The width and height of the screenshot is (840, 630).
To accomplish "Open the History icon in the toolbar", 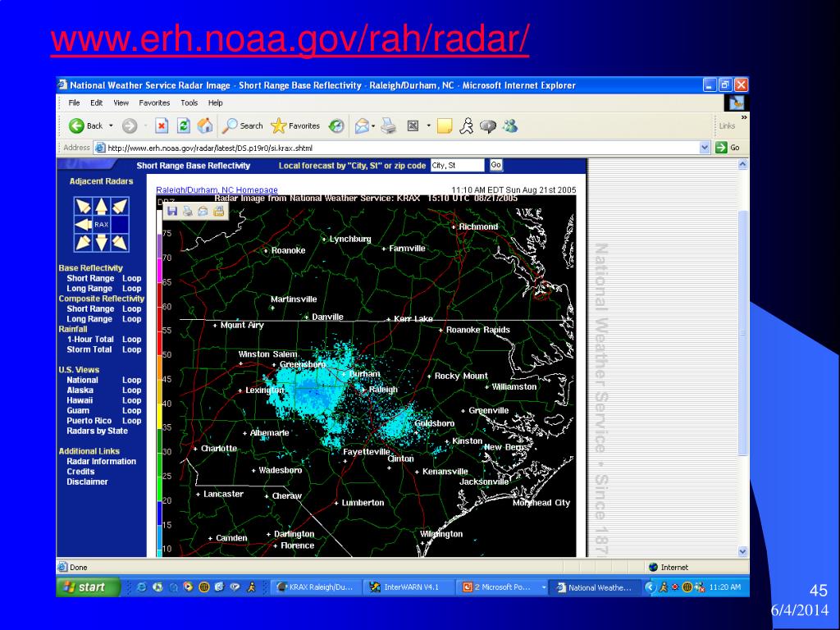I will pyautogui.click(x=336, y=126).
